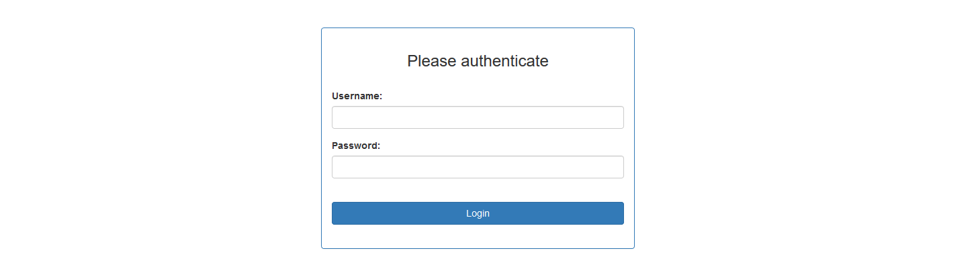Place cursor in the password box

478,167
